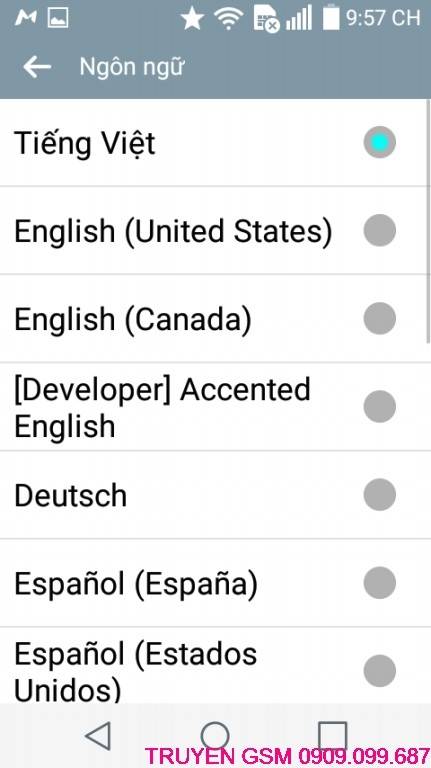Tap the signal strength bars icon
This screenshot has height=768, width=431.
pyautogui.click(x=299, y=19)
